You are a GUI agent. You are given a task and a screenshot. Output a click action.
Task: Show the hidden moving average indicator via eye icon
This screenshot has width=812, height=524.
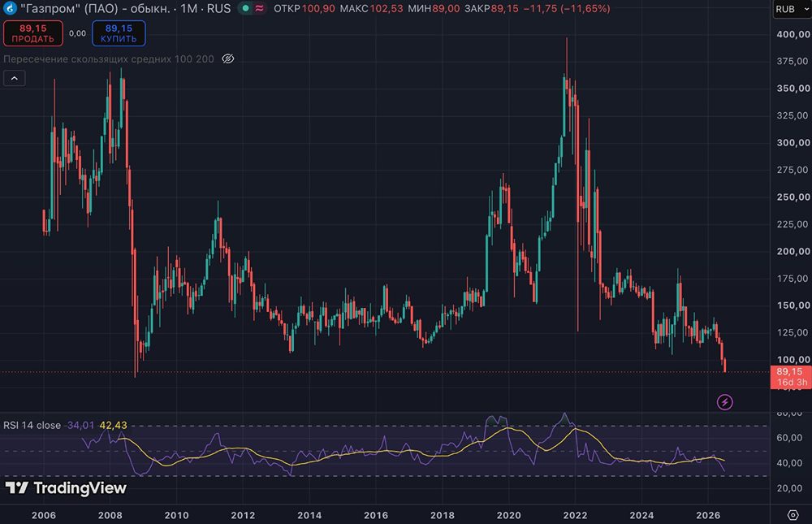(228, 58)
